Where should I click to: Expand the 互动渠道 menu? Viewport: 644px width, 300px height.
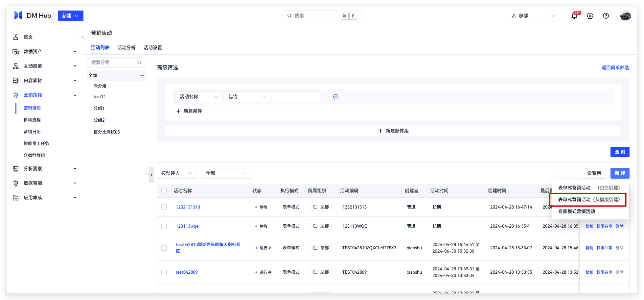coord(75,66)
